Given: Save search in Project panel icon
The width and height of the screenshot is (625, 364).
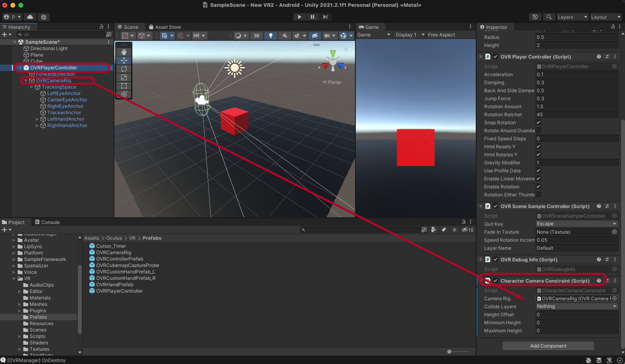Looking at the screenshot, I should (424, 230).
